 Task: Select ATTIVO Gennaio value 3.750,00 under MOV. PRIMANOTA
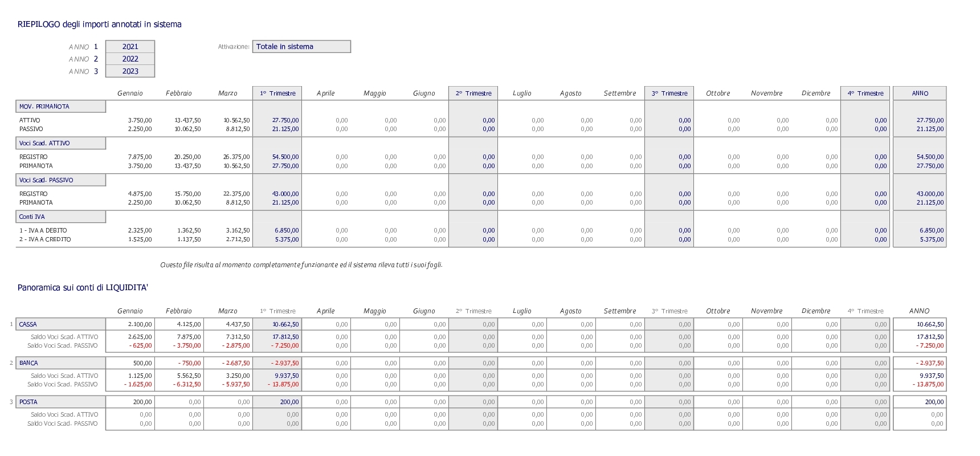(140, 120)
